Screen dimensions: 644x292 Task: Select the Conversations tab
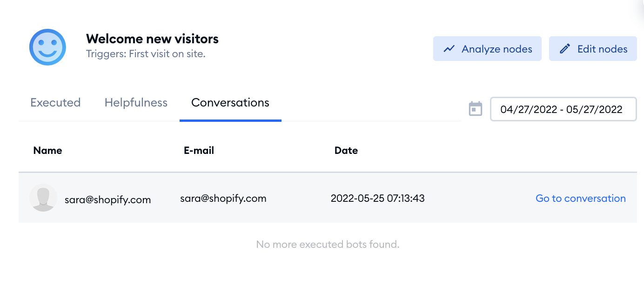click(x=230, y=102)
